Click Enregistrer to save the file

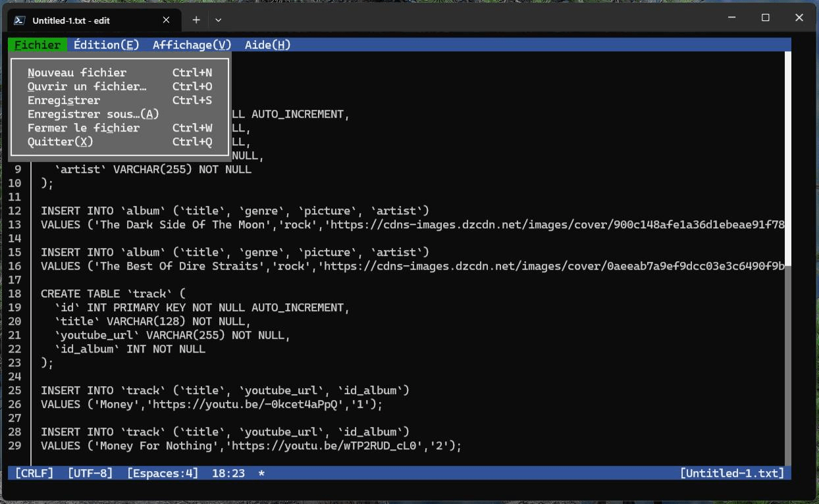pyautogui.click(x=64, y=100)
